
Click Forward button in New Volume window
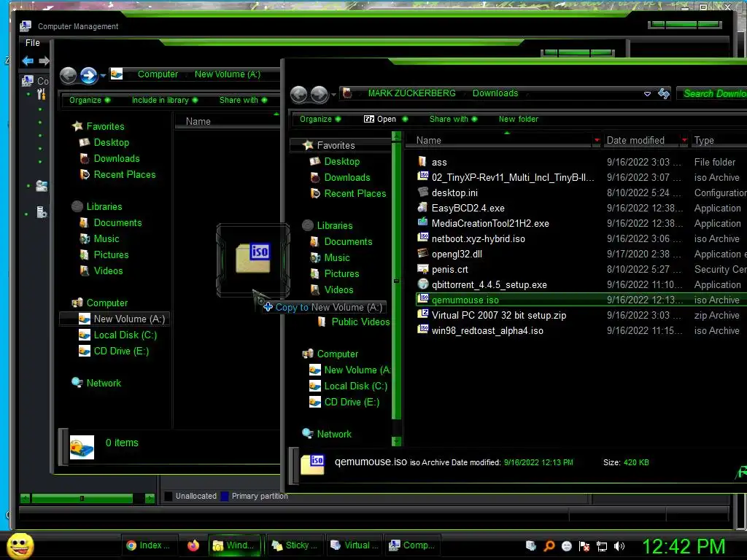click(x=88, y=75)
